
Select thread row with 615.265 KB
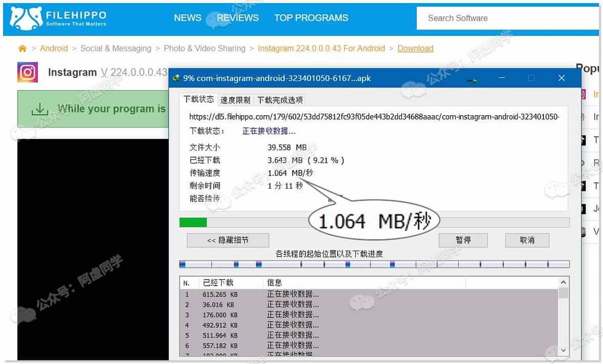pos(369,294)
